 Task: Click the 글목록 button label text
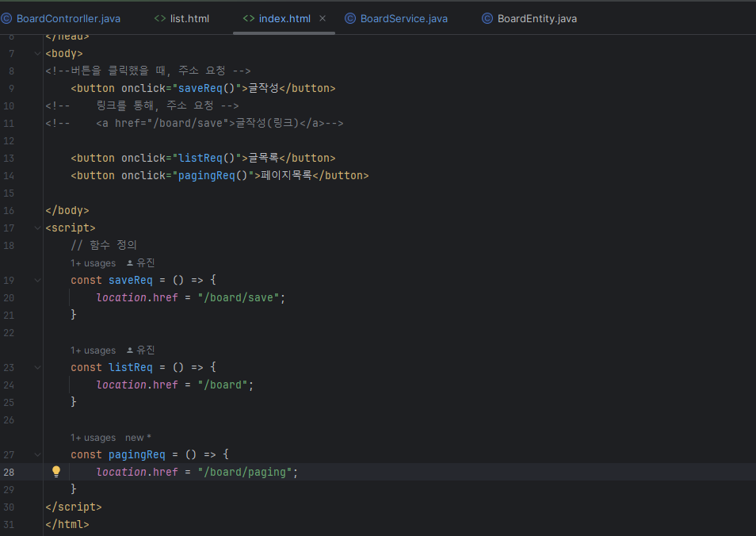(x=264, y=159)
